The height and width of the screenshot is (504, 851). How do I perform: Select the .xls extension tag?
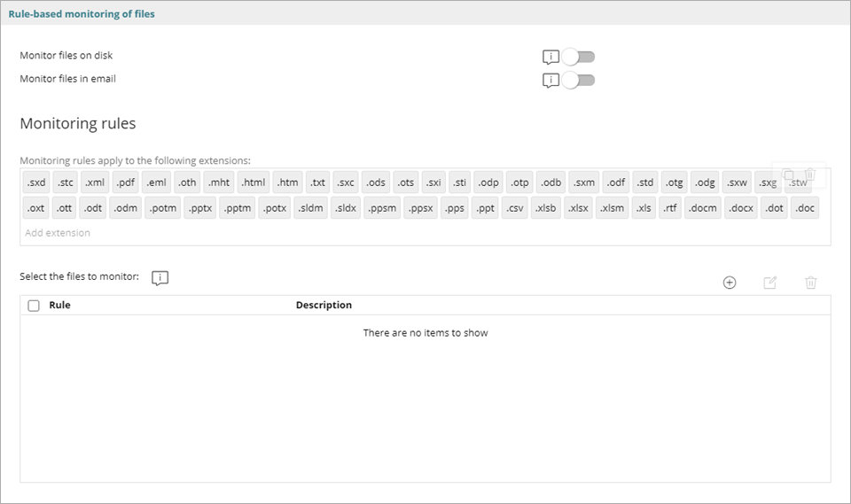(644, 208)
